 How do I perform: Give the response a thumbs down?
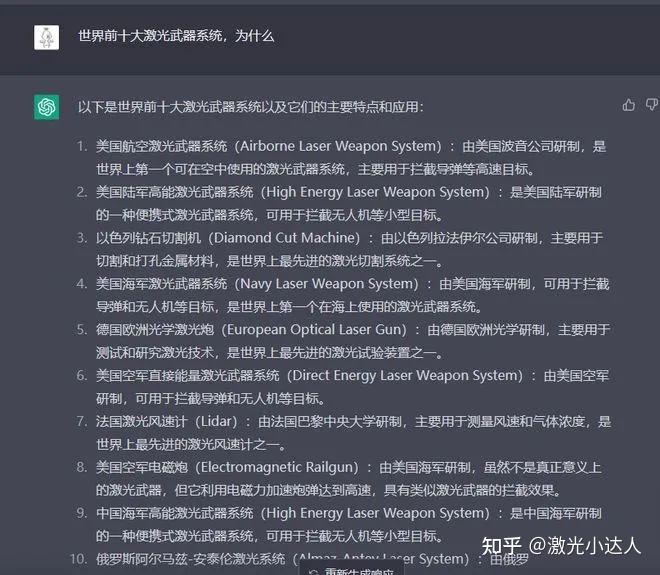pos(652,105)
